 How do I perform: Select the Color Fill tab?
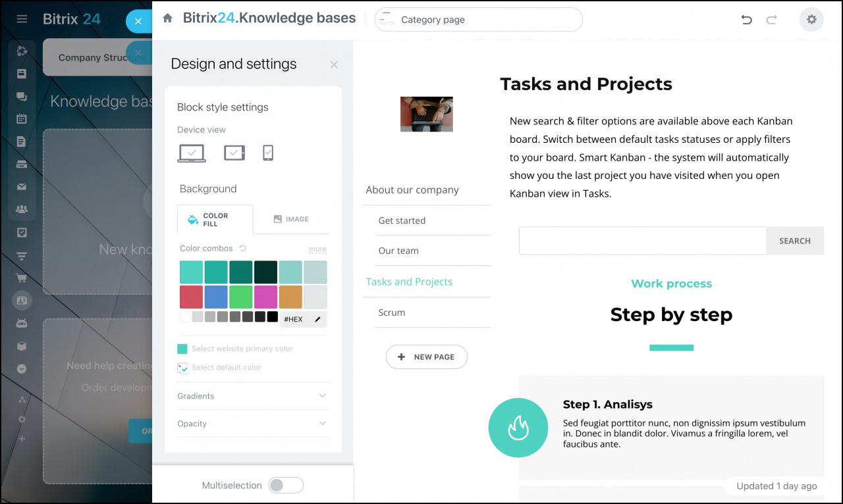pos(215,219)
